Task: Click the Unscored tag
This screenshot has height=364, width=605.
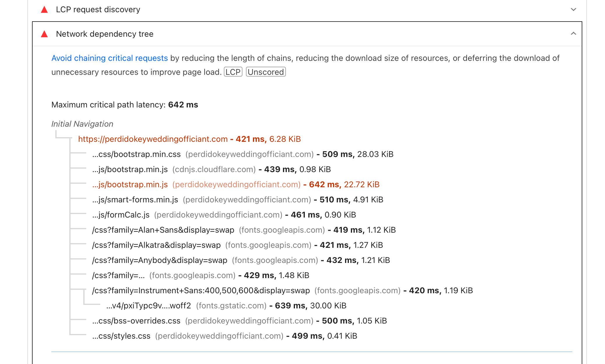Action: click(x=265, y=72)
